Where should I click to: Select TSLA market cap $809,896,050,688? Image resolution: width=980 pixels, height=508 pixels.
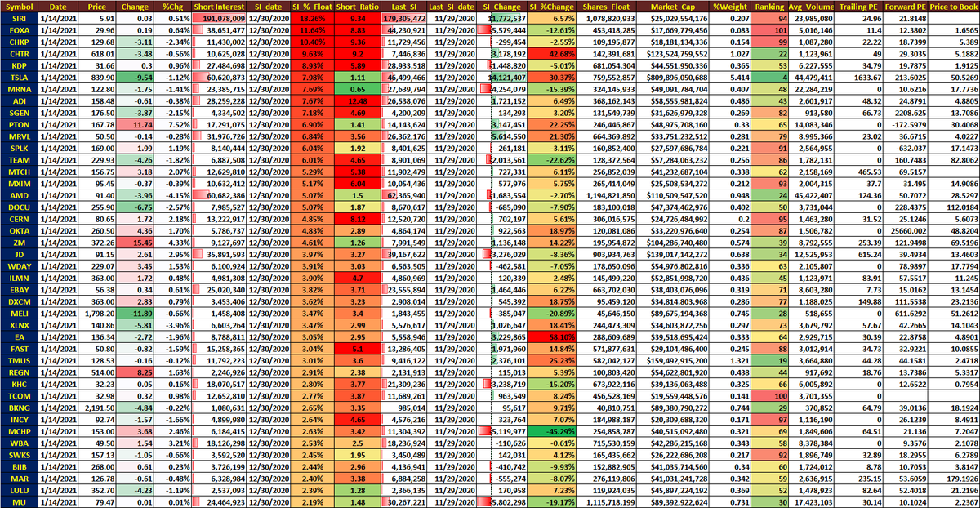673,76
